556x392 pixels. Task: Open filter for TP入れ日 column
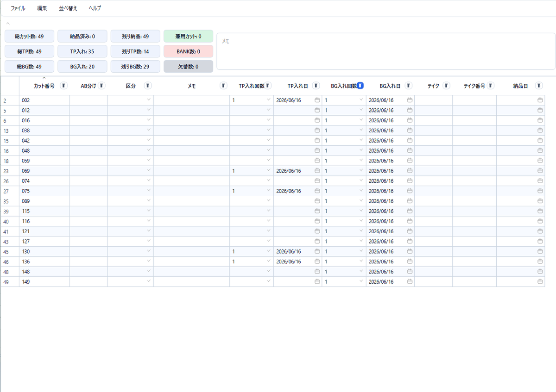pos(316,86)
